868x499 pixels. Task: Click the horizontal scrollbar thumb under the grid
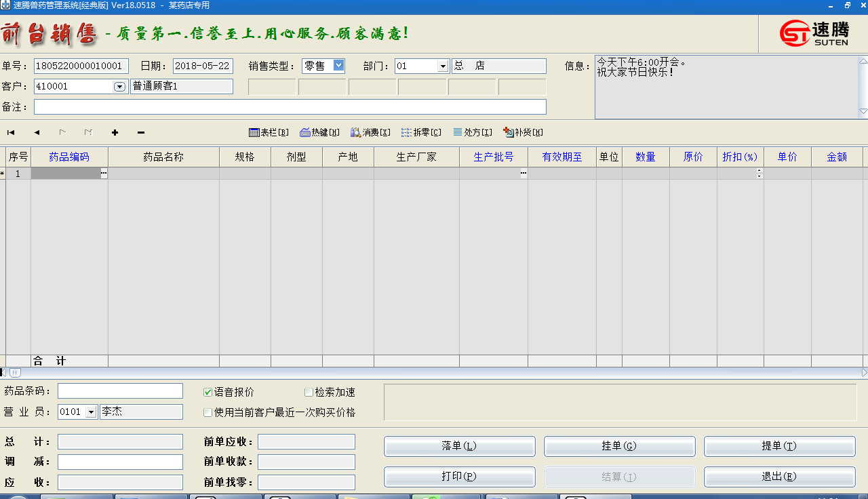tap(15, 373)
